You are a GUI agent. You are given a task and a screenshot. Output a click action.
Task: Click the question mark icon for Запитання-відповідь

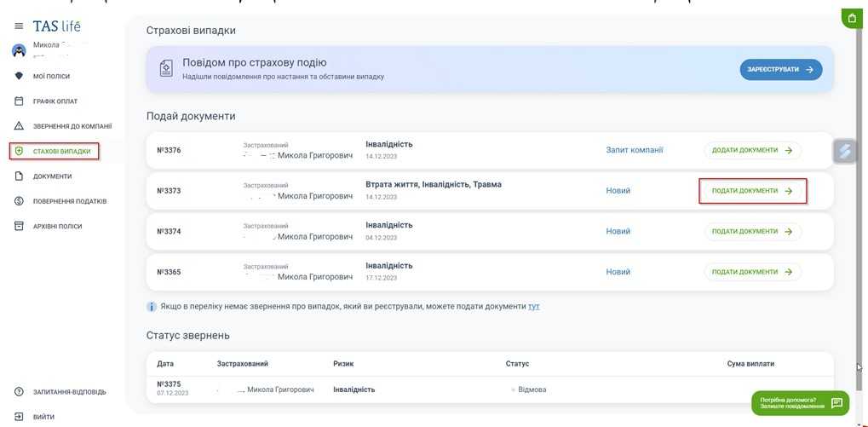tap(19, 392)
